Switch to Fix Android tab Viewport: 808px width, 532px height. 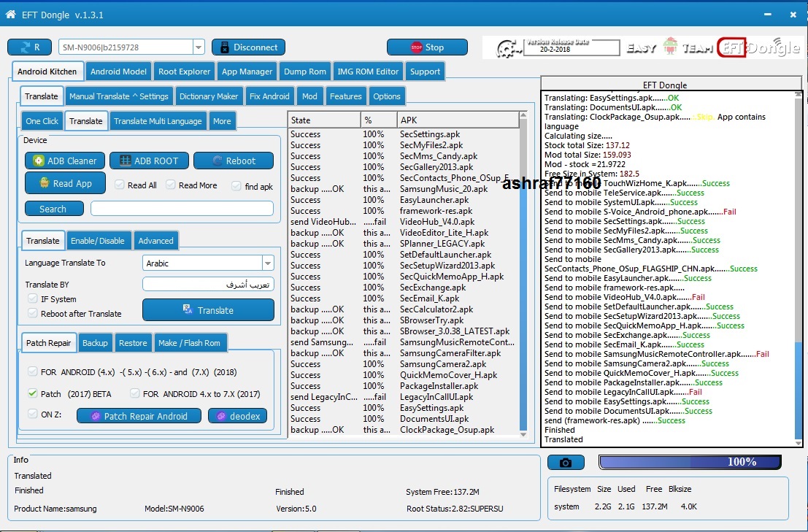pyautogui.click(x=269, y=96)
